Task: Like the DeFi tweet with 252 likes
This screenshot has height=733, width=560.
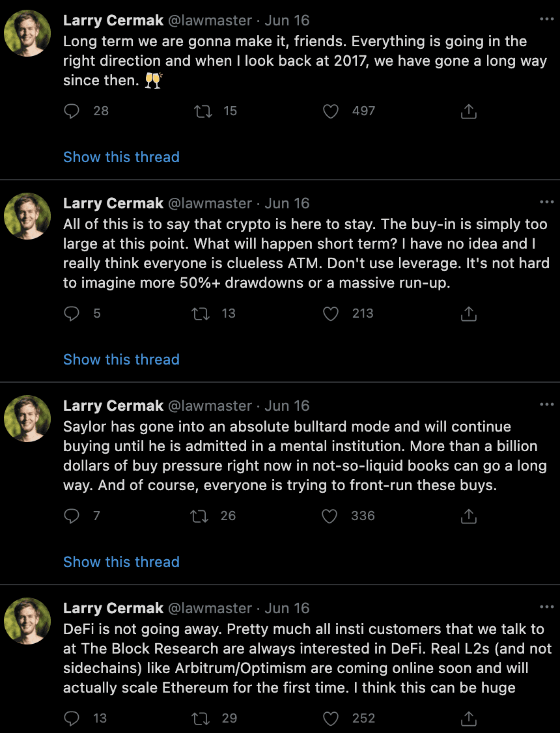Action: click(x=331, y=719)
